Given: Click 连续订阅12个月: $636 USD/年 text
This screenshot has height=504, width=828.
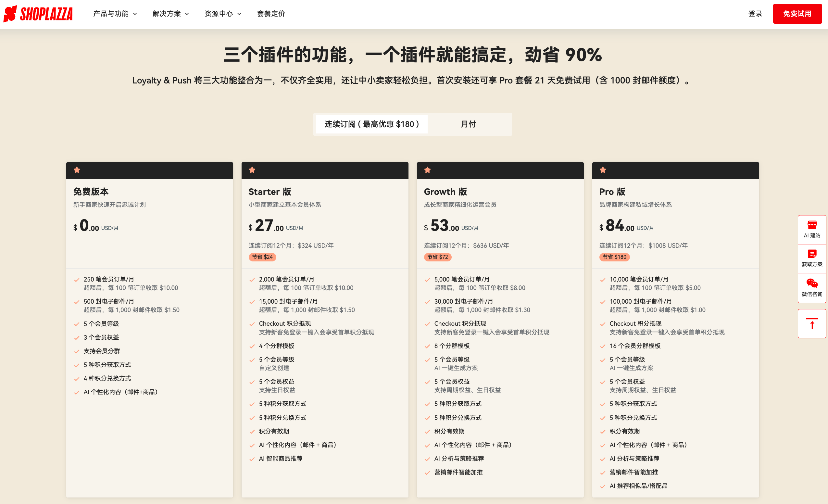Looking at the screenshot, I should coord(466,246).
